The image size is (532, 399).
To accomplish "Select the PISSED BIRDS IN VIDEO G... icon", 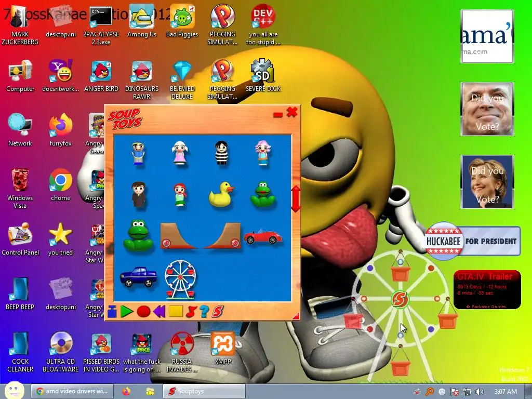I will pyautogui.click(x=101, y=353).
